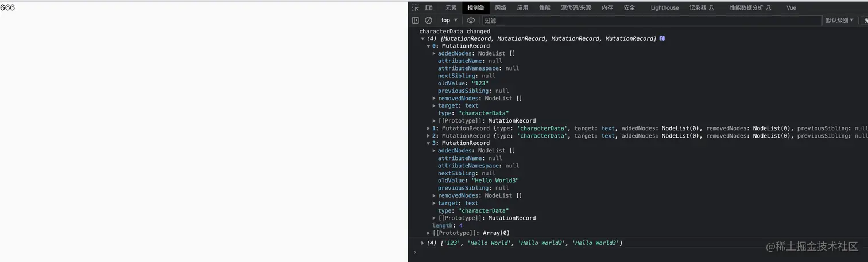Expand addedNodes under record 3
The height and width of the screenshot is (262, 868).
[434, 151]
